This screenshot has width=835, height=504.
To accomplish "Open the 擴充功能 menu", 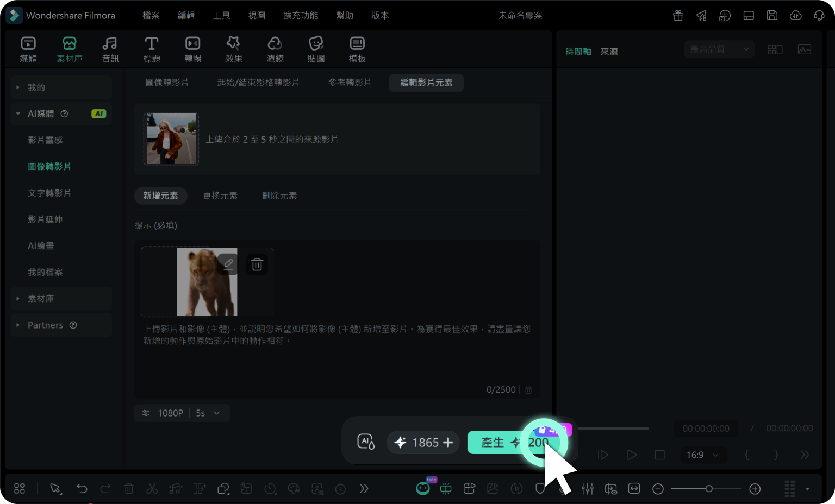I will 301,15.
